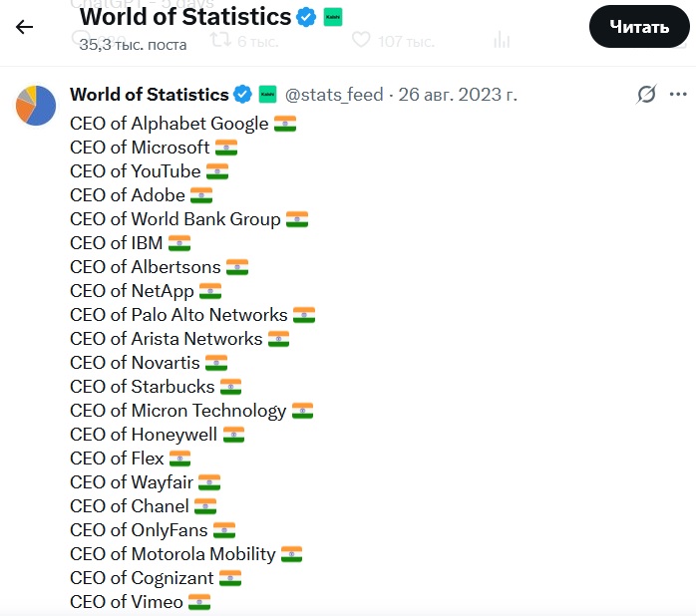Image resolution: width=696 pixels, height=616 pixels.
Task: Click the blue verified badge in header
Action: click(306, 17)
